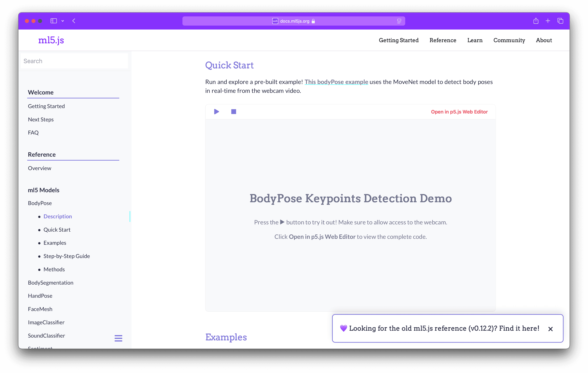
Task: Go back with the browser back arrow
Action: pos(74,21)
